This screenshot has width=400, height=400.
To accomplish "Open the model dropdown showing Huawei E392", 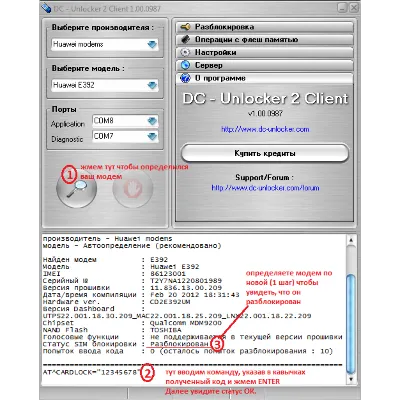I will [x=105, y=85].
